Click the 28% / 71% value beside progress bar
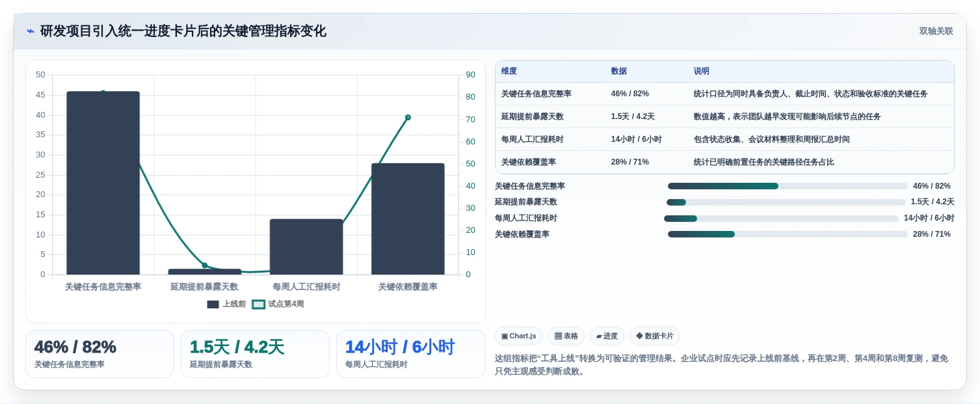Image resolution: width=980 pixels, height=404 pixels. (x=932, y=234)
